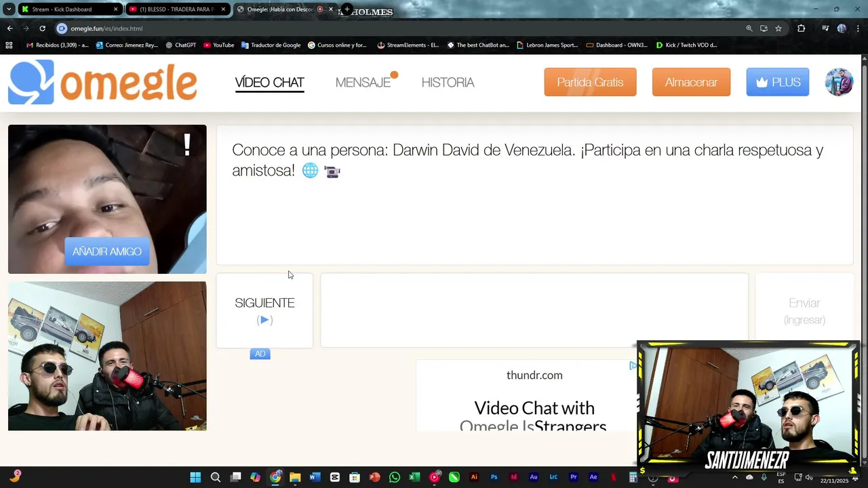Click your own webcam preview
The height and width of the screenshot is (488, 868).
click(x=107, y=356)
